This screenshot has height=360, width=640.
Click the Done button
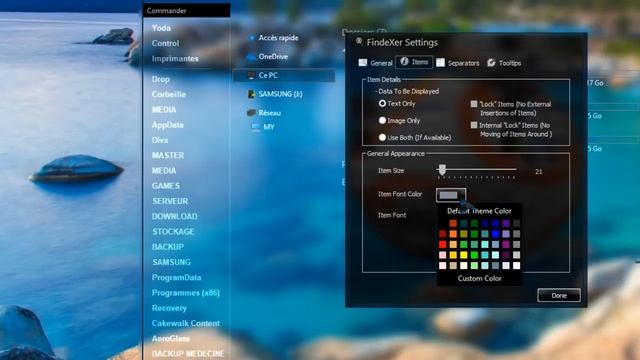(x=559, y=295)
